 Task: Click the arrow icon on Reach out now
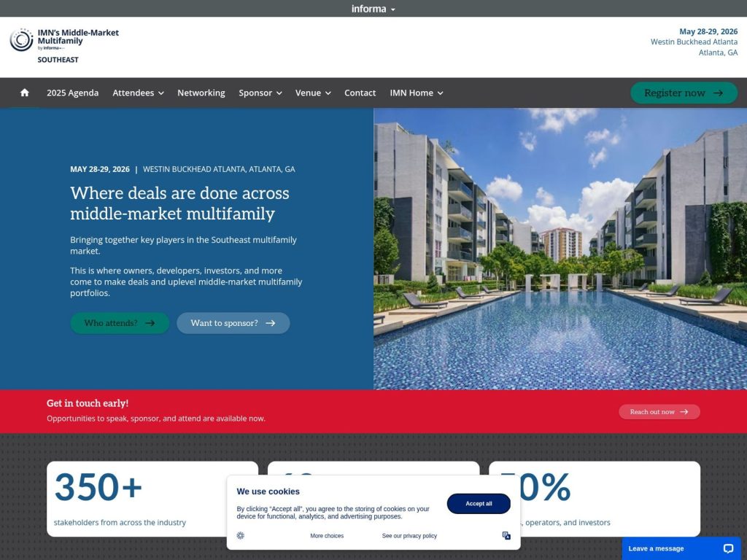pyautogui.click(x=683, y=411)
